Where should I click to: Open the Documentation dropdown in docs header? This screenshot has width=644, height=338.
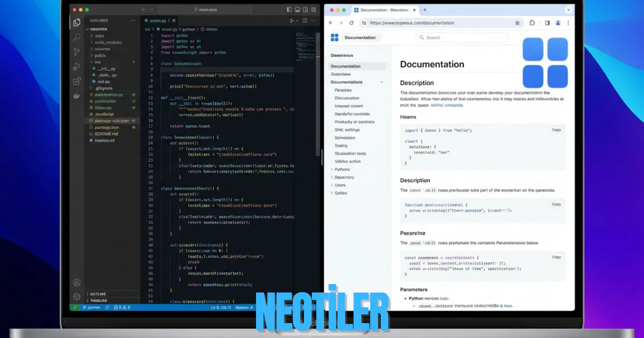click(362, 38)
